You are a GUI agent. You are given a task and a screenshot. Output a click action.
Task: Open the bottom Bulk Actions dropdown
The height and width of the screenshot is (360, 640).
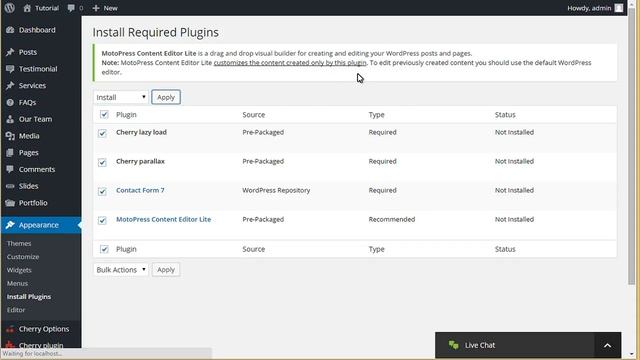click(x=121, y=270)
